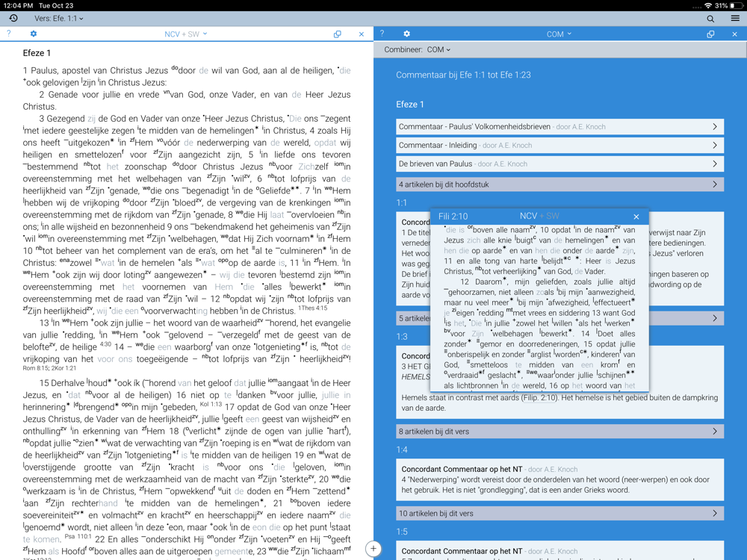Close the COM commentary pane
The height and width of the screenshot is (560, 747).
[734, 34]
